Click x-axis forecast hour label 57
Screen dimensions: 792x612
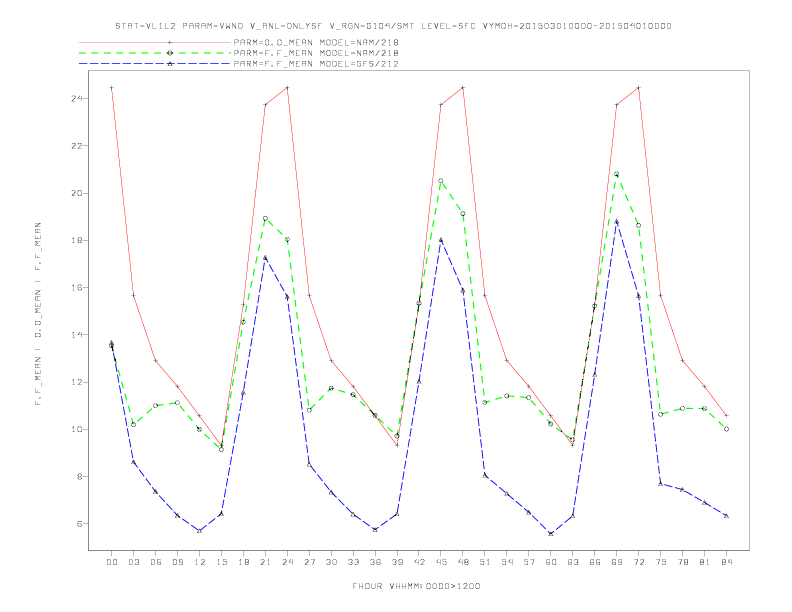point(529,562)
